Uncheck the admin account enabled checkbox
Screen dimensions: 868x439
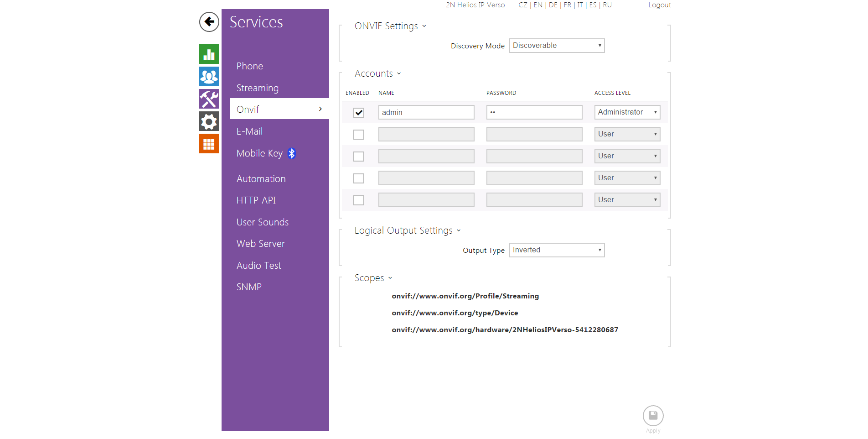pyautogui.click(x=359, y=113)
